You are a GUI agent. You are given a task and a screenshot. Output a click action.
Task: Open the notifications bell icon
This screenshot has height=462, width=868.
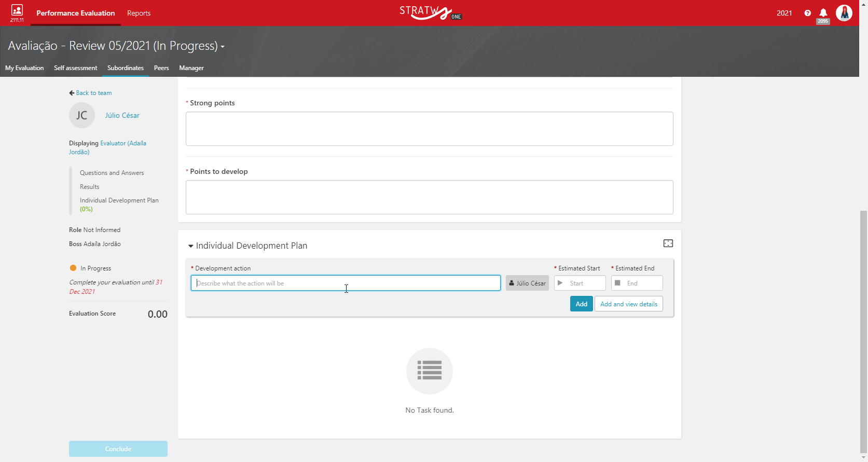click(823, 12)
